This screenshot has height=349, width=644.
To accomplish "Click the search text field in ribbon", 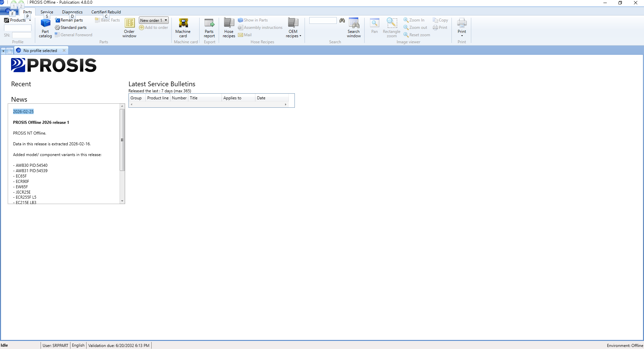I will tap(322, 20).
